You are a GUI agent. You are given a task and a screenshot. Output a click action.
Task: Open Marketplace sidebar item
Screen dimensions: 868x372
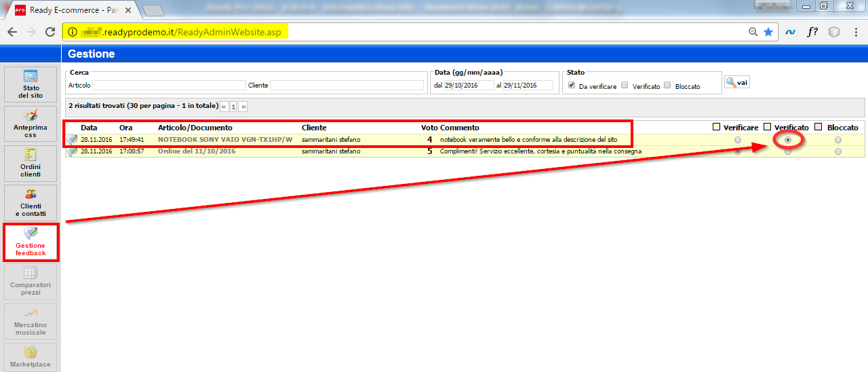tap(31, 357)
